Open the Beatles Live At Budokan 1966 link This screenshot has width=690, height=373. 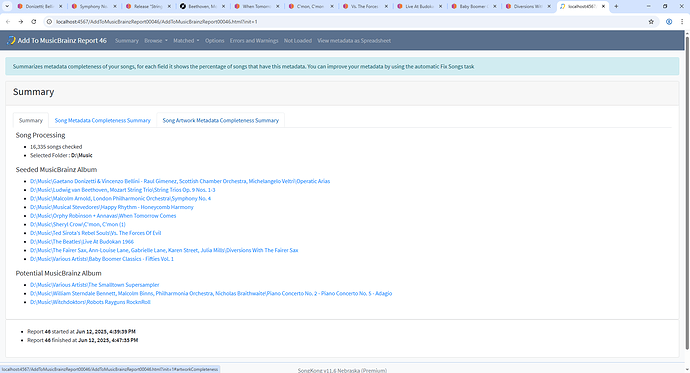point(82,241)
